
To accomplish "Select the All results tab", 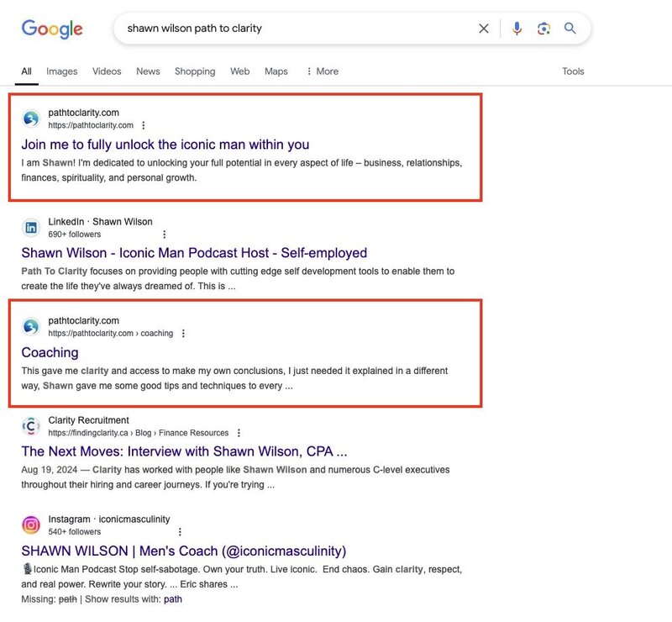I will pos(26,71).
